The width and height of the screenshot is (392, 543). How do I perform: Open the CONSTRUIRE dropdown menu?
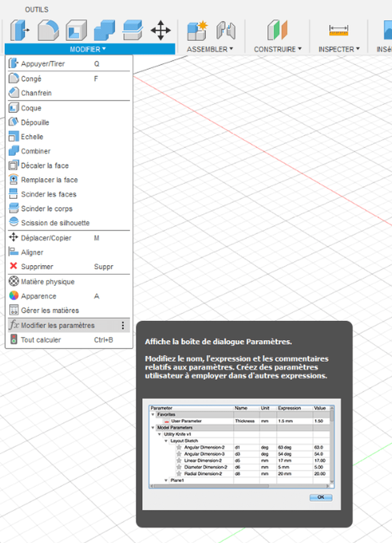click(x=278, y=49)
